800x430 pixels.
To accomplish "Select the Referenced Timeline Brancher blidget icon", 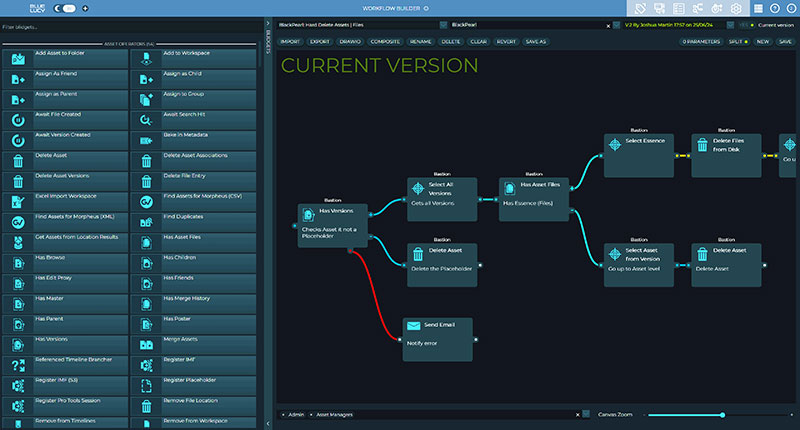I will tap(18, 365).
